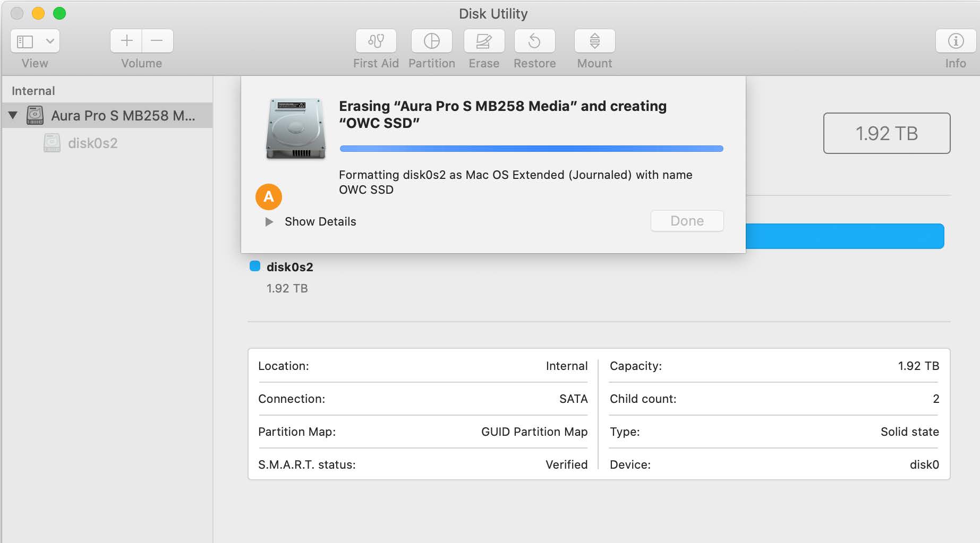980x543 pixels.
Task: Open the Restore tool
Action: pos(534,41)
